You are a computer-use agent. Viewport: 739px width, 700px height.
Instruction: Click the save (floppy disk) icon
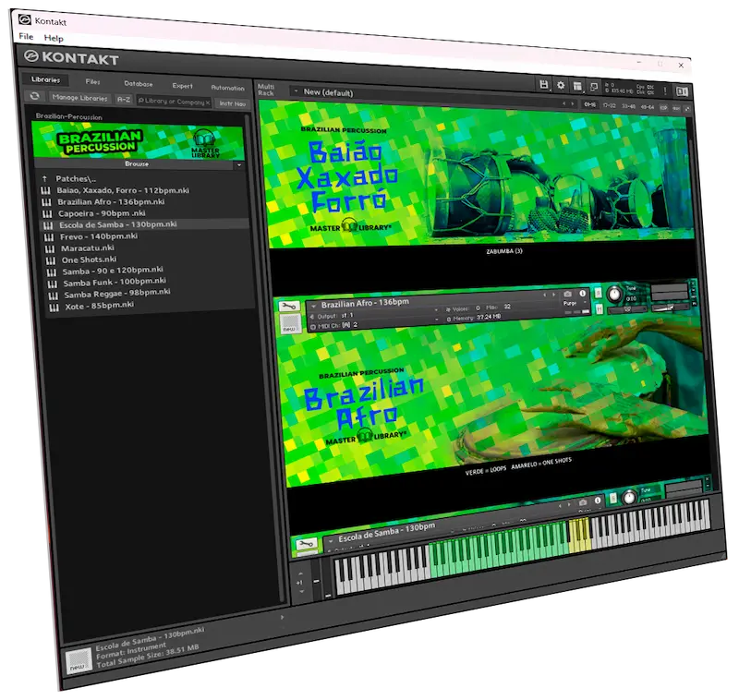544,85
